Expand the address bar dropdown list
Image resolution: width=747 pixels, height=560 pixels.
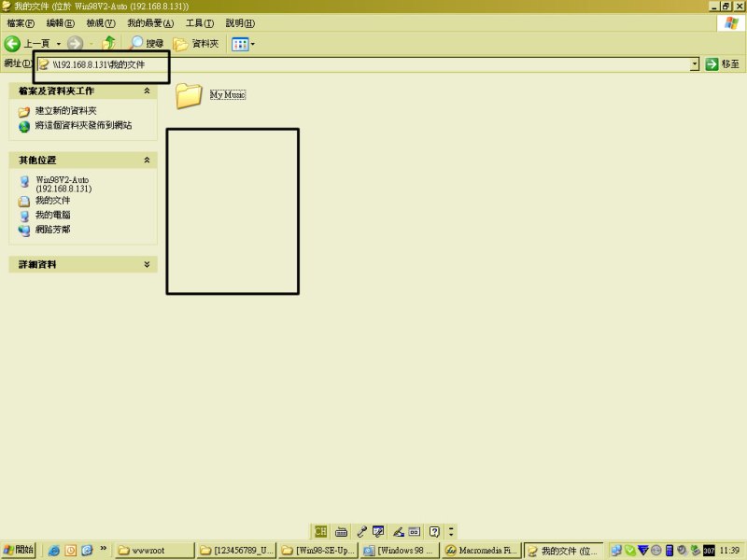tap(695, 64)
